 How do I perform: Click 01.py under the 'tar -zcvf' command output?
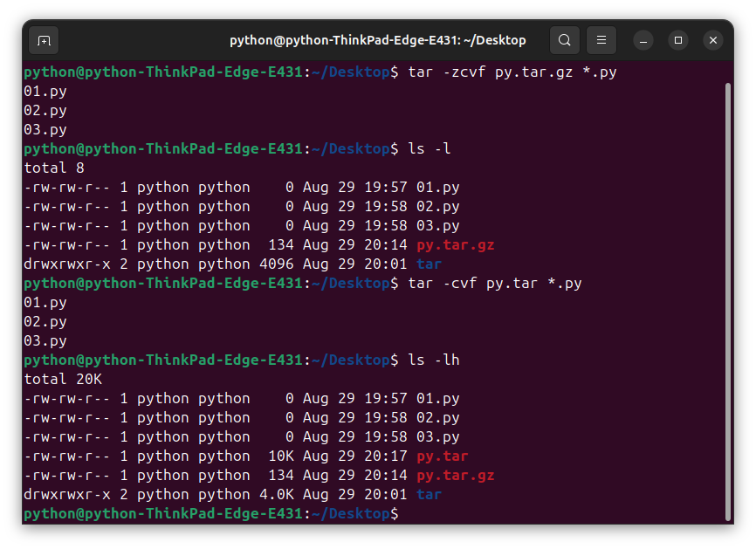tap(45, 92)
